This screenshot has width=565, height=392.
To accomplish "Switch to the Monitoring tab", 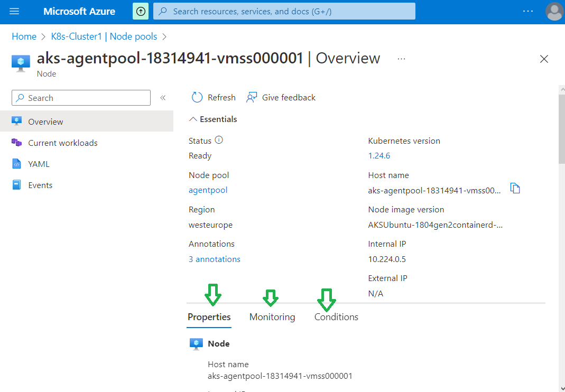I will 272,317.
